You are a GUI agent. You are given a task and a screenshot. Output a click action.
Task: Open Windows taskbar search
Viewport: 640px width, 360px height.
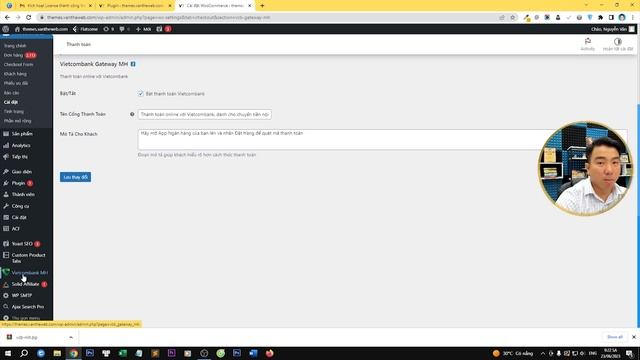[24, 353]
